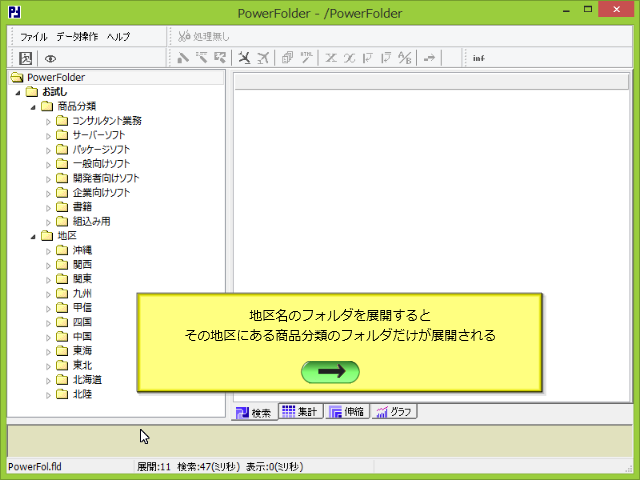640x480 pixels.
Task: Collapse the 商品分類 folder arrow
Action: (33, 108)
